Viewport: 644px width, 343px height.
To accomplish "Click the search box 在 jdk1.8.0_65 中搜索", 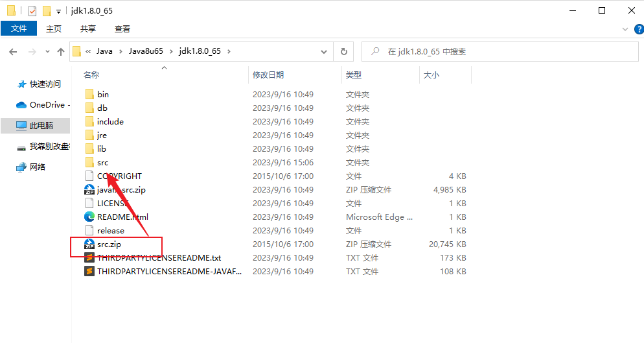I will coord(500,51).
